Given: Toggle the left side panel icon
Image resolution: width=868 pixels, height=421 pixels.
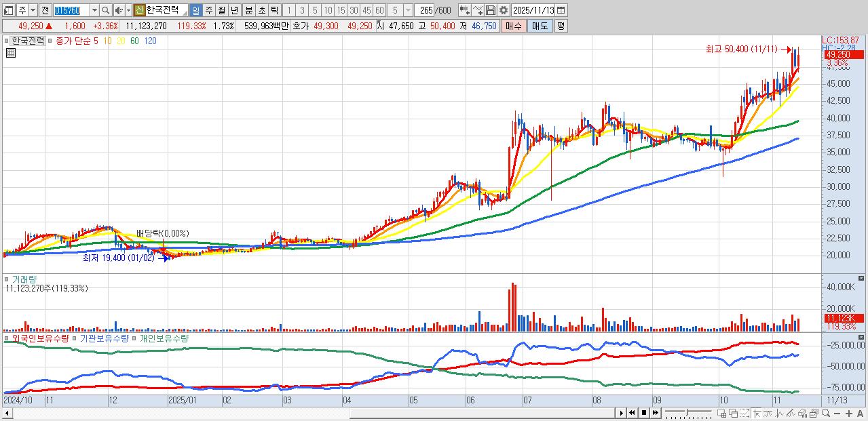Looking at the screenshot, I should pyautogui.click(x=7, y=10).
